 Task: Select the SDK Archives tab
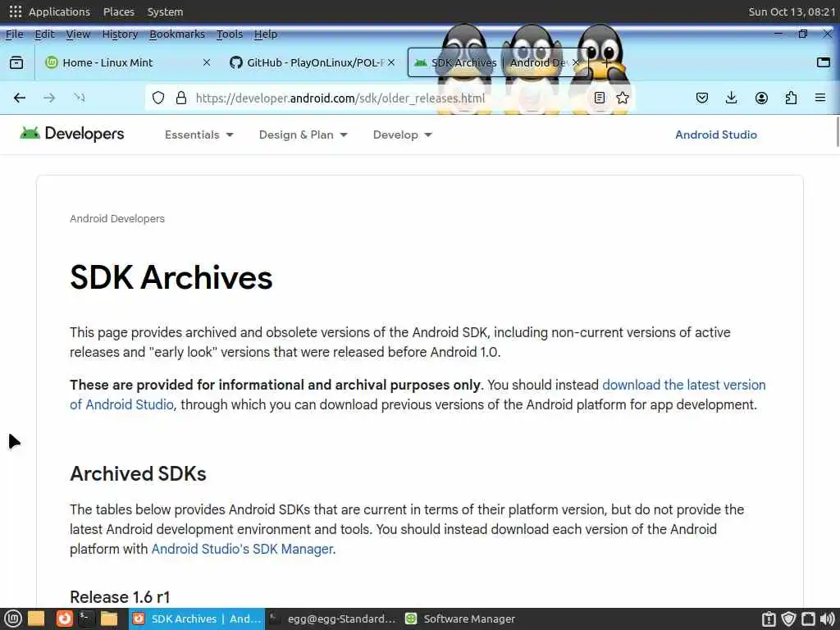click(498, 62)
